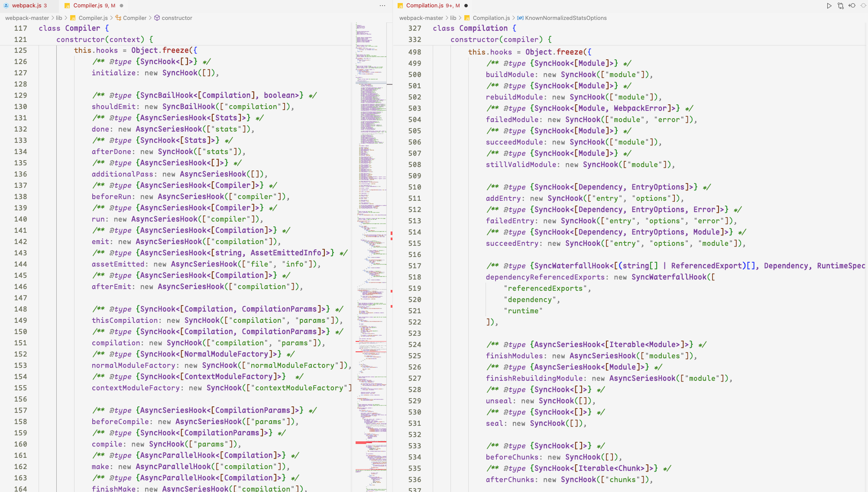Go to the previous change arrow icon
Screen dimensions: 868x492
point(852,6)
